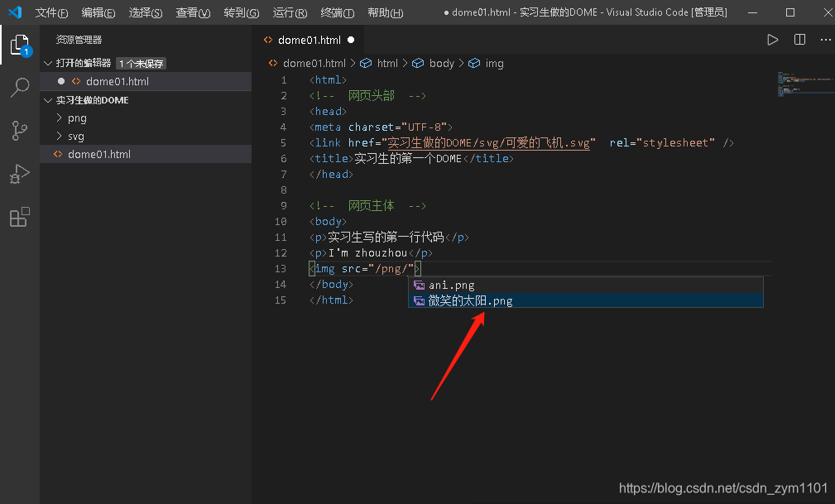Open the stylesheet link path on line 5
This screenshot has height=504, width=835.
pyautogui.click(x=488, y=143)
